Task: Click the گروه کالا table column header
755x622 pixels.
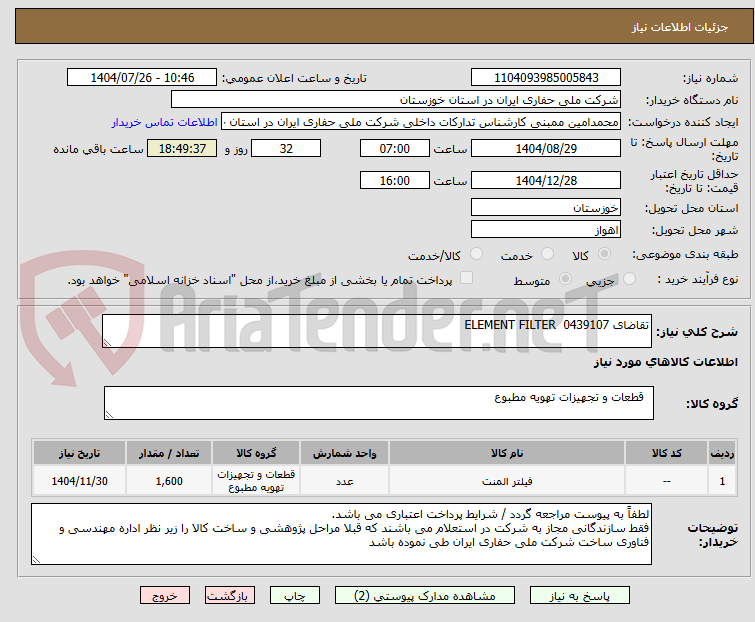Action: [x=256, y=453]
